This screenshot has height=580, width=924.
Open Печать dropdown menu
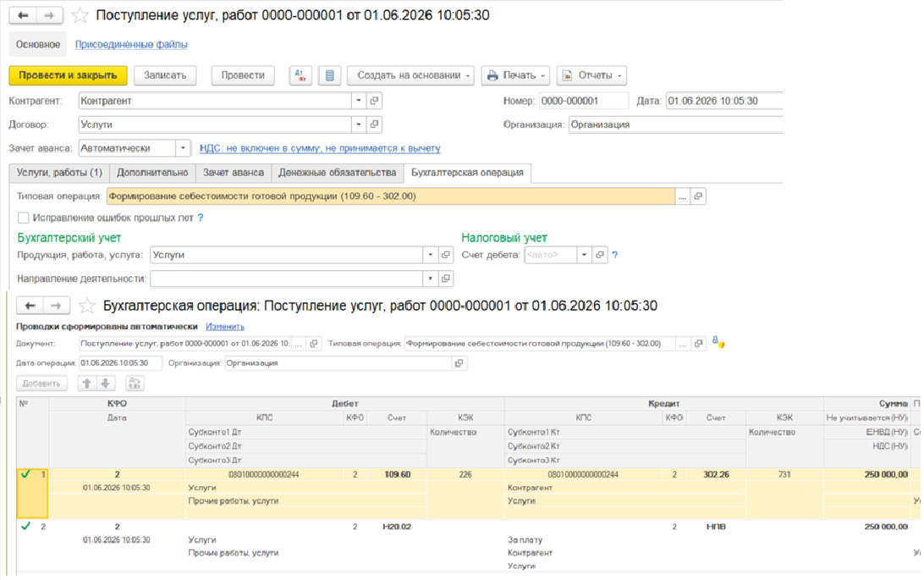click(515, 75)
